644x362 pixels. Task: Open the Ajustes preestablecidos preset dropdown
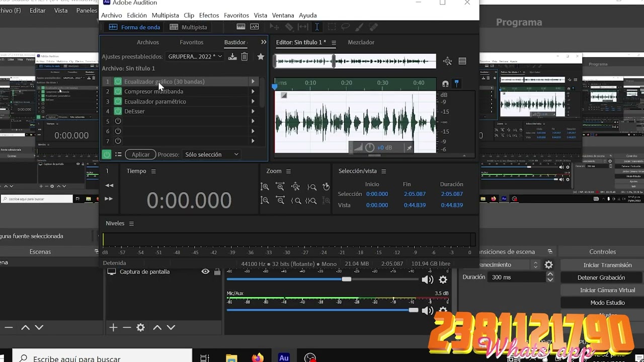click(195, 57)
